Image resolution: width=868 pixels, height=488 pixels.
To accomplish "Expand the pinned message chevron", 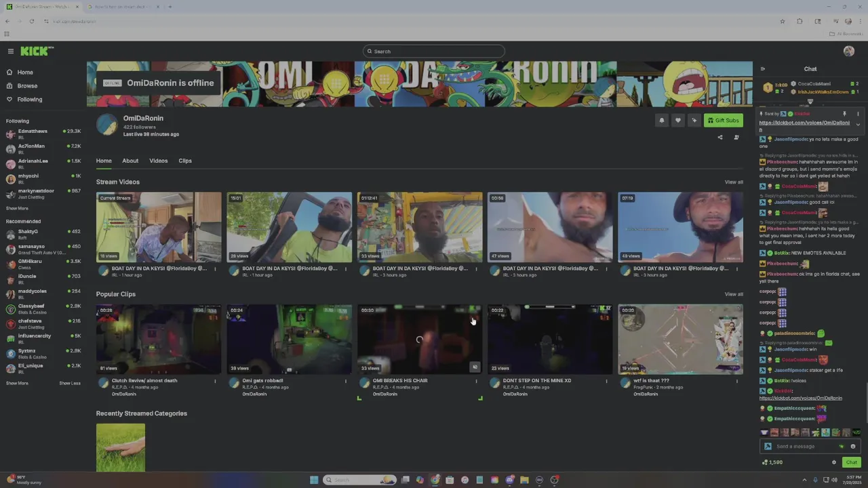I will (x=858, y=125).
